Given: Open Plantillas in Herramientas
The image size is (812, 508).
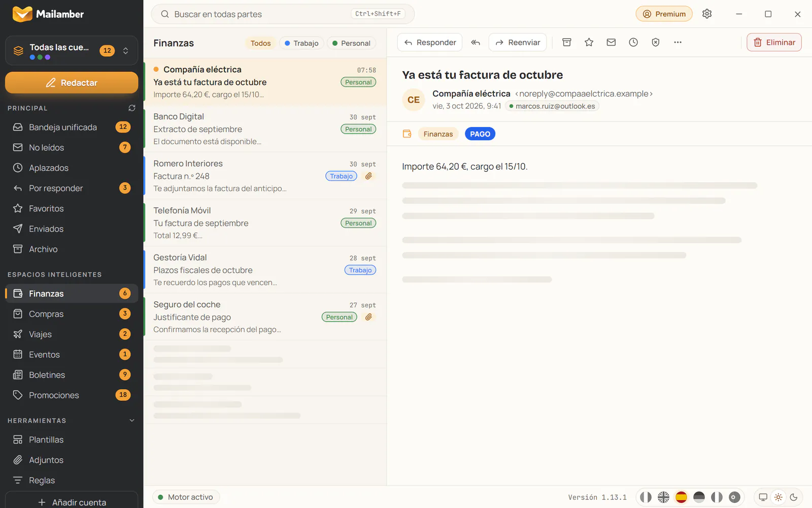Looking at the screenshot, I should [x=71, y=439].
